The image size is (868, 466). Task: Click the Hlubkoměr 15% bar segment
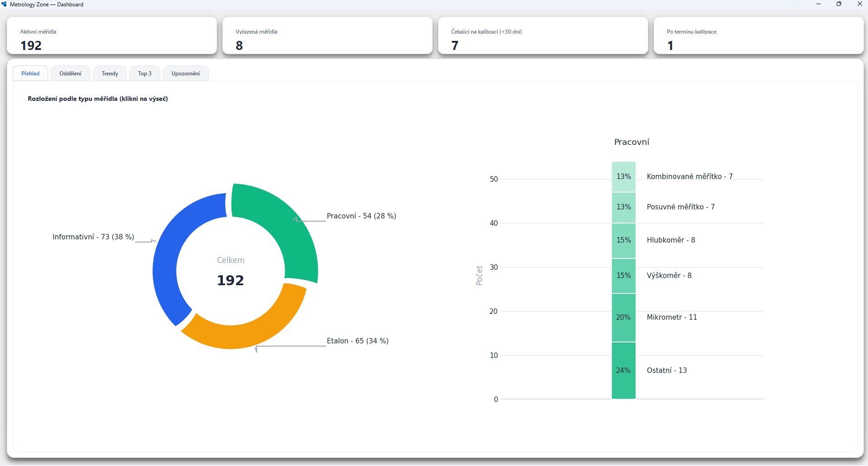click(623, 240)
